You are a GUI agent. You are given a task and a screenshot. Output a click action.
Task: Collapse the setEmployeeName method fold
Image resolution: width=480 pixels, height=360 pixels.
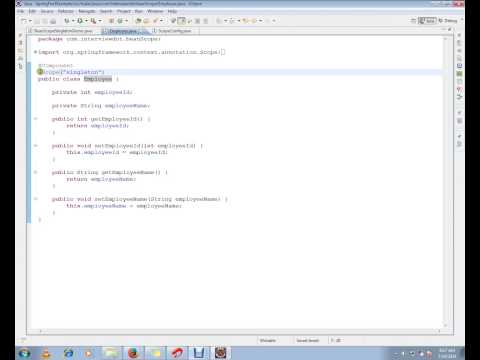35,199
